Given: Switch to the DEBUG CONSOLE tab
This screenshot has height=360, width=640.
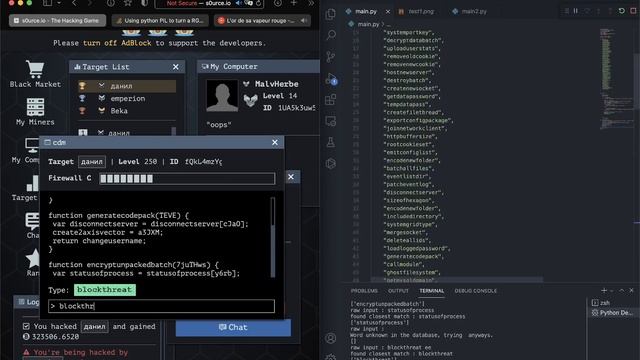Looking at the screenshot, I should (x=476, y=291).
